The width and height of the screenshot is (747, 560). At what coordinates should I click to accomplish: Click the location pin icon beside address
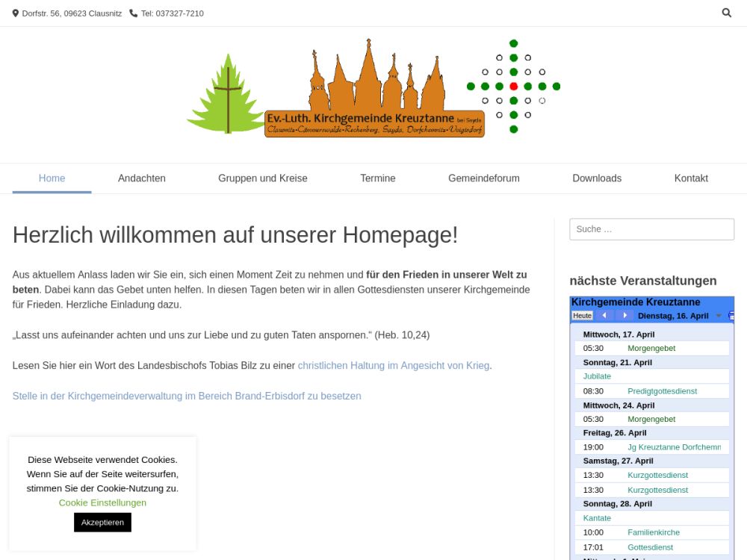tap(16, 13)
